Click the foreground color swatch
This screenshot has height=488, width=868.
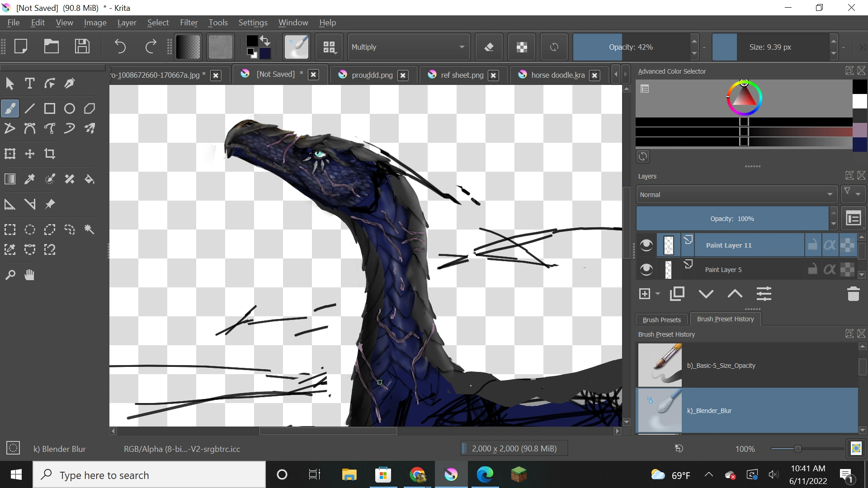click(252, 41)
